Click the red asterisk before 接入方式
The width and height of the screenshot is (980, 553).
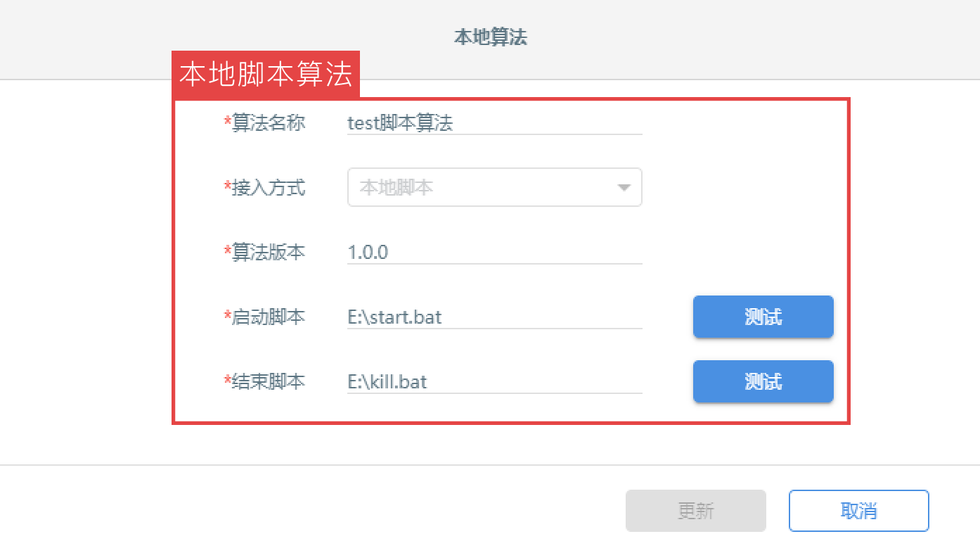pyautogui.click(x=228, y=186)
